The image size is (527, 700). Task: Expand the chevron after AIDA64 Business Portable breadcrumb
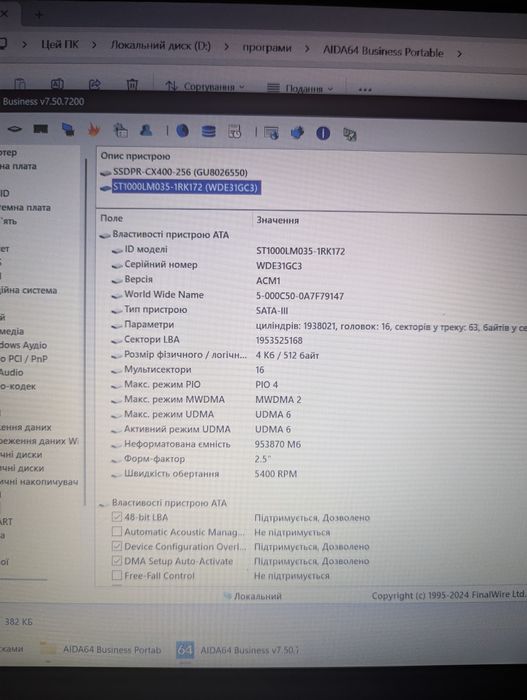(459, 54)
